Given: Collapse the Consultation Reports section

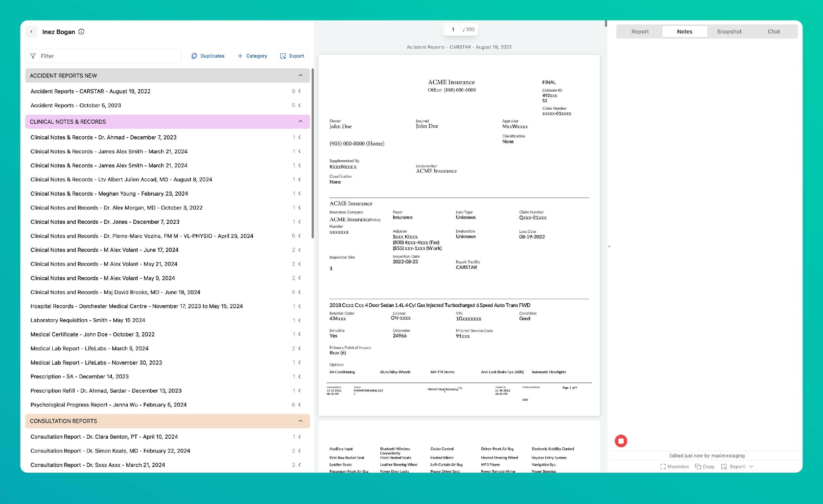Looking at the screenshot, I should coord(300,421).
